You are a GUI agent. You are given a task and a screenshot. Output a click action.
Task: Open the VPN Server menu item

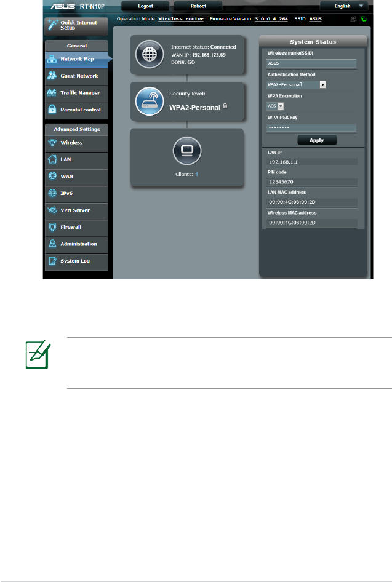coord(77,210)
